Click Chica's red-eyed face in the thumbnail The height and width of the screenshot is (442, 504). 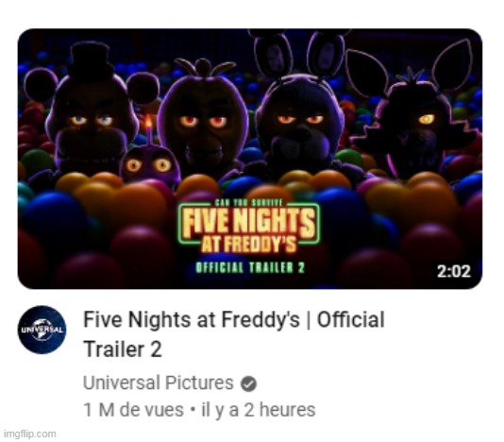pos(203,124)
